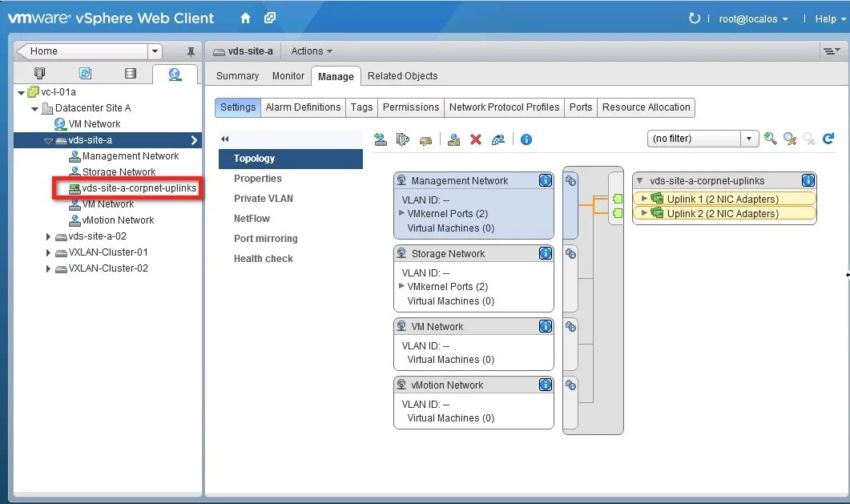Click Add and manage hosts icon
The height and width of the screenshot is (504, 850).
[x=453, y=139]
